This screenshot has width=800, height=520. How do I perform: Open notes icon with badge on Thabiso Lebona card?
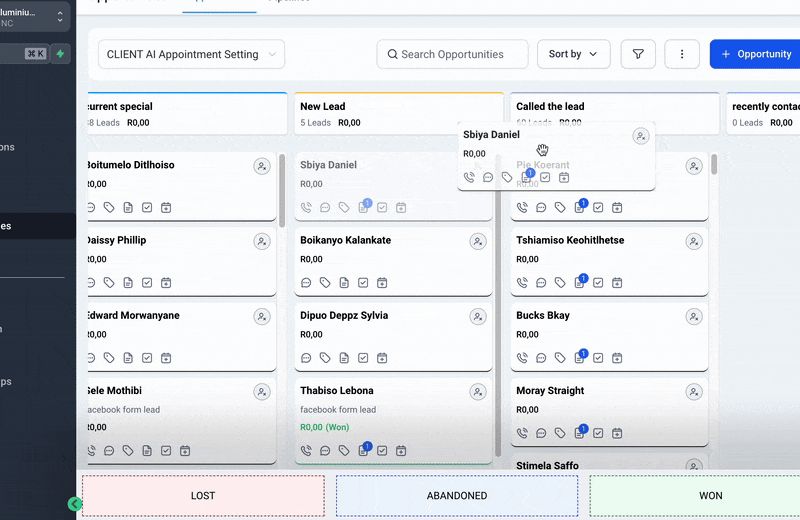tap(364, 450)
